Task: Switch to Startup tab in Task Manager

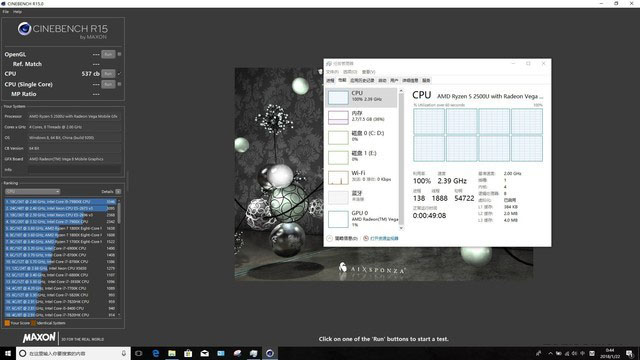Action: [382, 80]
